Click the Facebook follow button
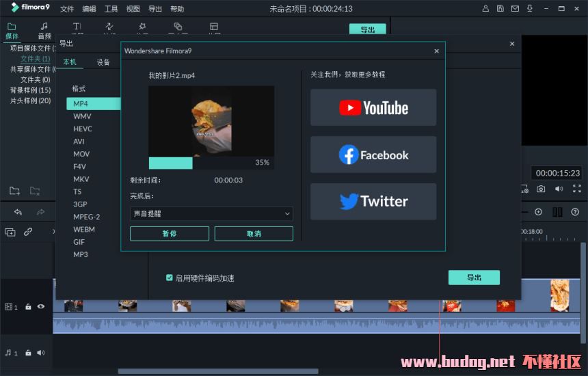This screenshot has height=376, width=588. 373,155
